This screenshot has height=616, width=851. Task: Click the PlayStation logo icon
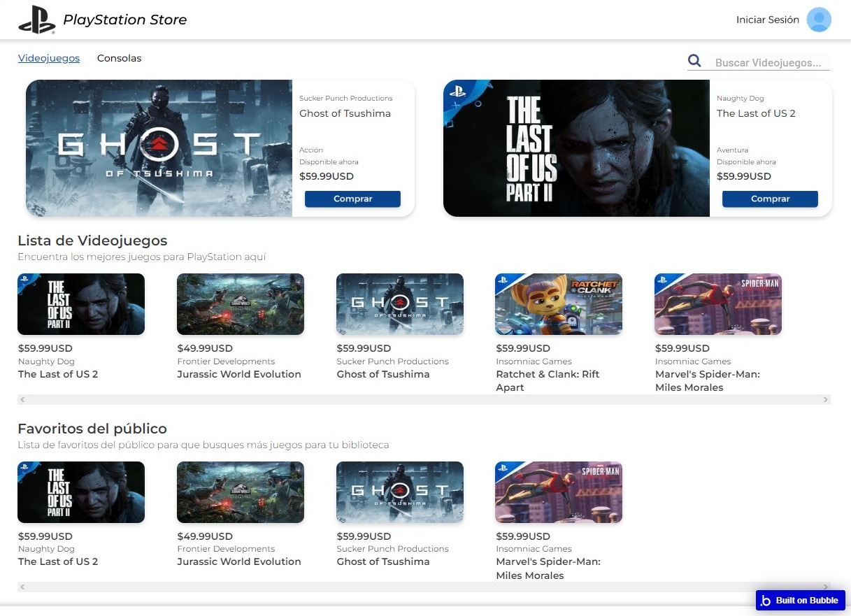pyautogui.click(x=37, y=20)
